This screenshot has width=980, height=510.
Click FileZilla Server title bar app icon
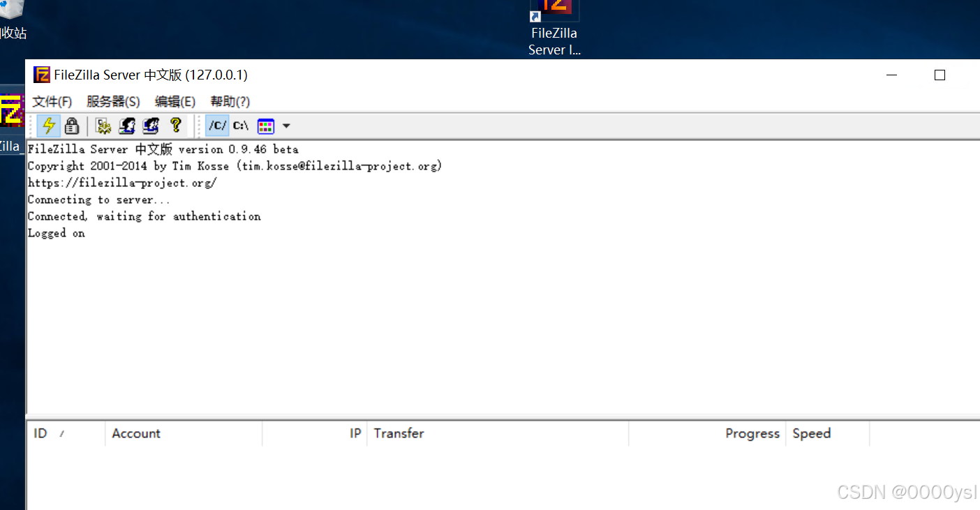[x=42, y=75]
